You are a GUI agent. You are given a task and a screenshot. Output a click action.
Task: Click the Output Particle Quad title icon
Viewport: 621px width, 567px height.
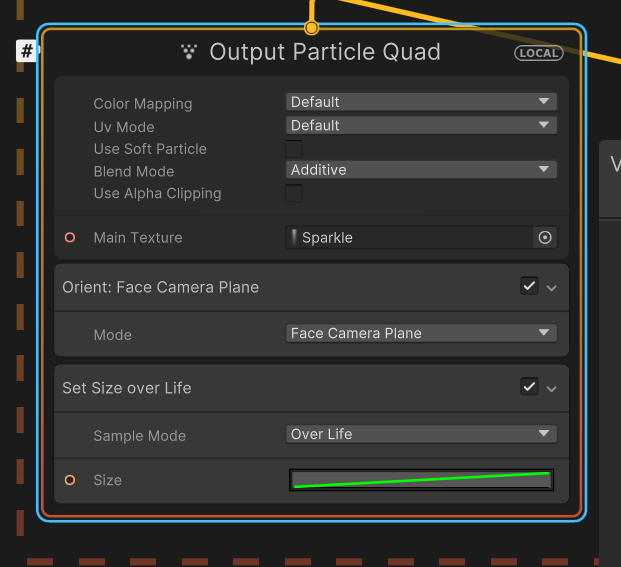(x=189, y=52)
